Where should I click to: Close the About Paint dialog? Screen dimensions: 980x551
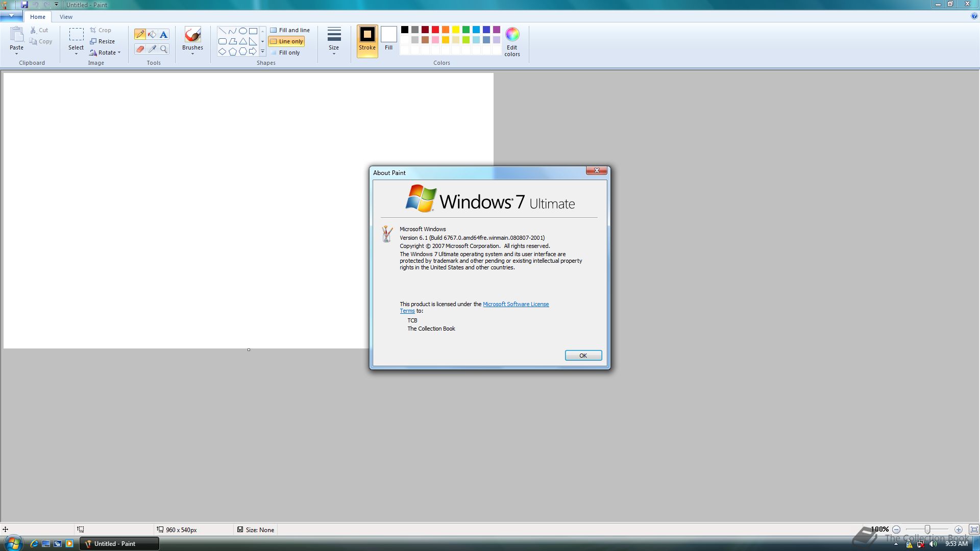(596, 170)
